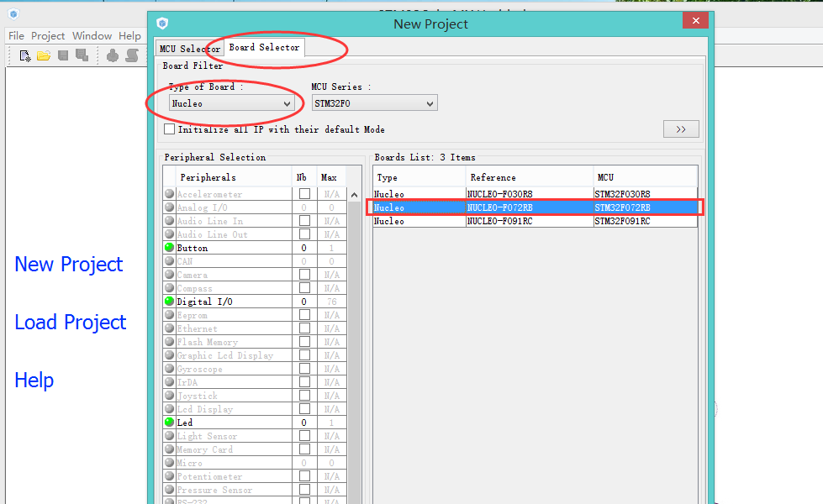Click the Load Project folder toolbar icon

pos(44,55)
